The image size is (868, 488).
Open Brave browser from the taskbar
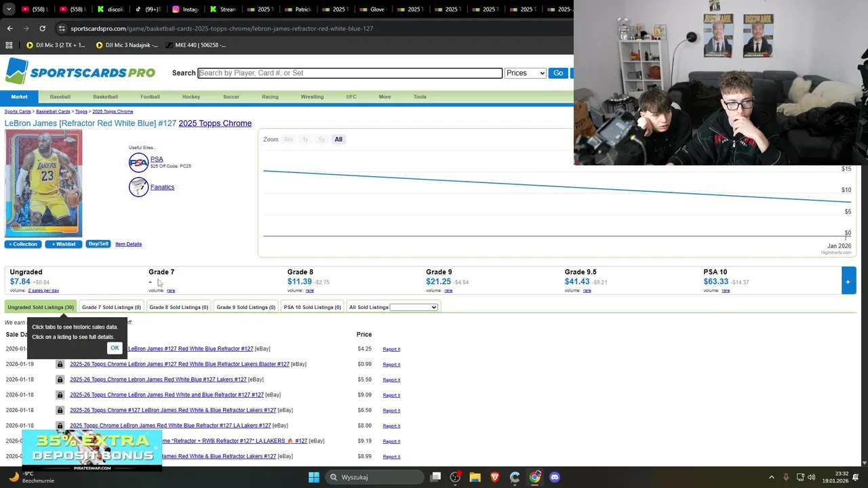pos(495,477)
